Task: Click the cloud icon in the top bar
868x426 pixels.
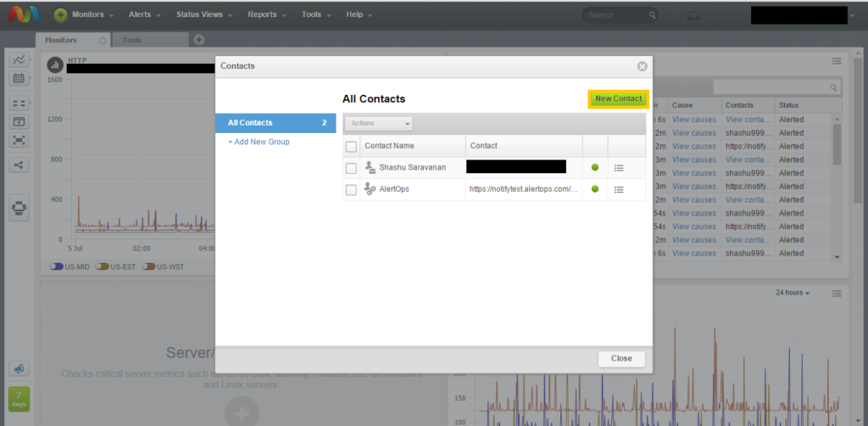Action: pos(693,15)
